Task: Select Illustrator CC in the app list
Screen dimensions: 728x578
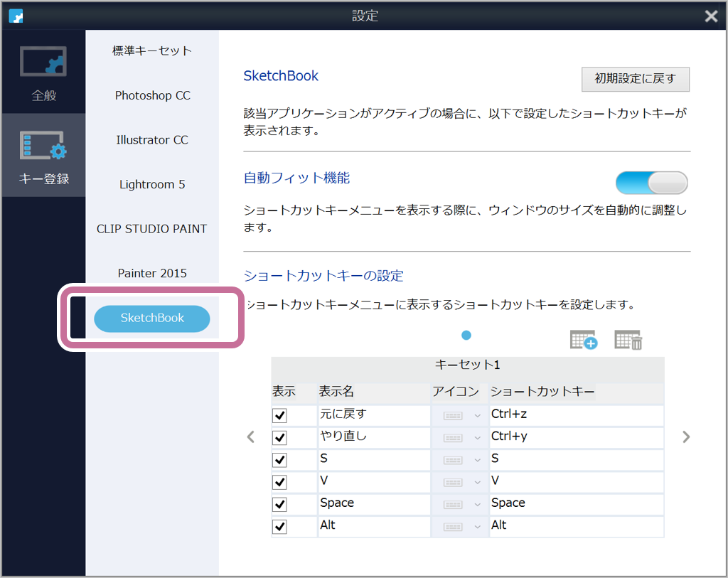Action: 152,140
